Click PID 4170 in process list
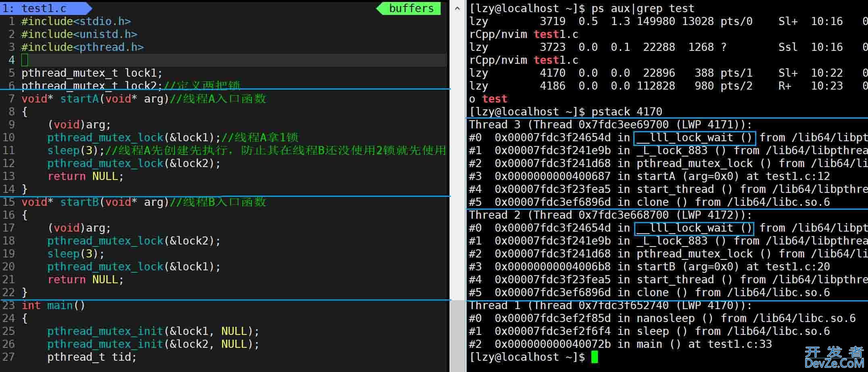This screenshot has height=372, width=868. pos(553,73)
